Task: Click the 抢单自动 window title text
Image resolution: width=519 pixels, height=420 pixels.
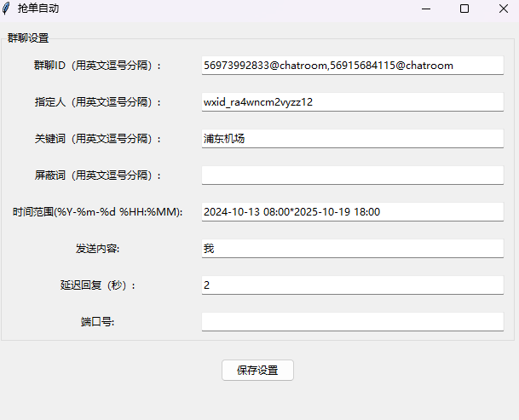Action: [x=38, y=9]
